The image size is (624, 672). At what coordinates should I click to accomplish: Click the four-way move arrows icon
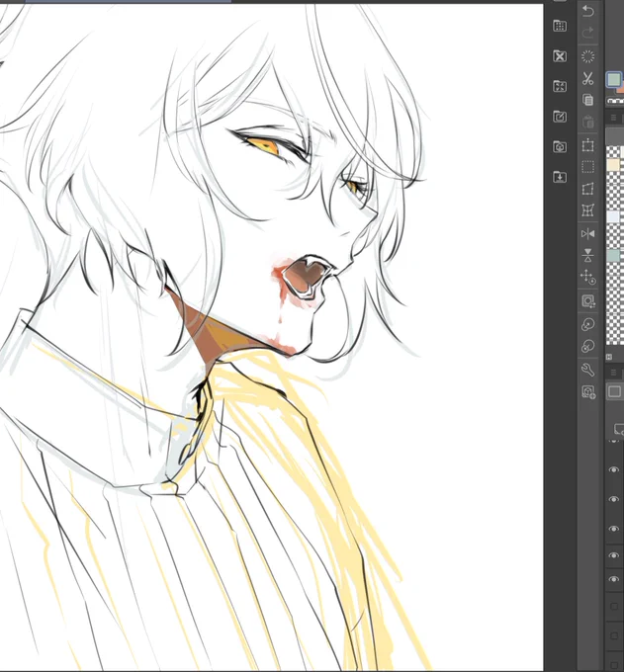pos(588,278)
